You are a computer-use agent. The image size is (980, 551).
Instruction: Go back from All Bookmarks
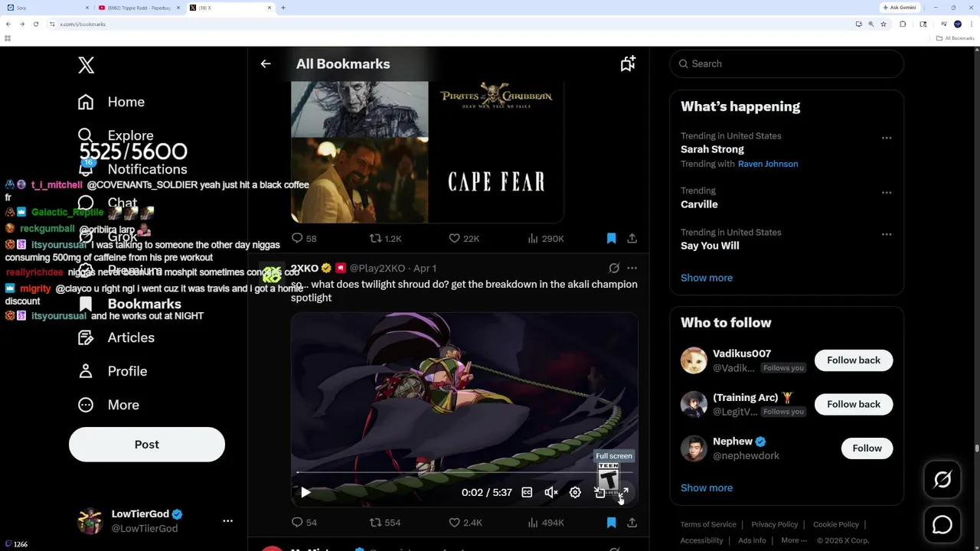[x=265, y=64]
